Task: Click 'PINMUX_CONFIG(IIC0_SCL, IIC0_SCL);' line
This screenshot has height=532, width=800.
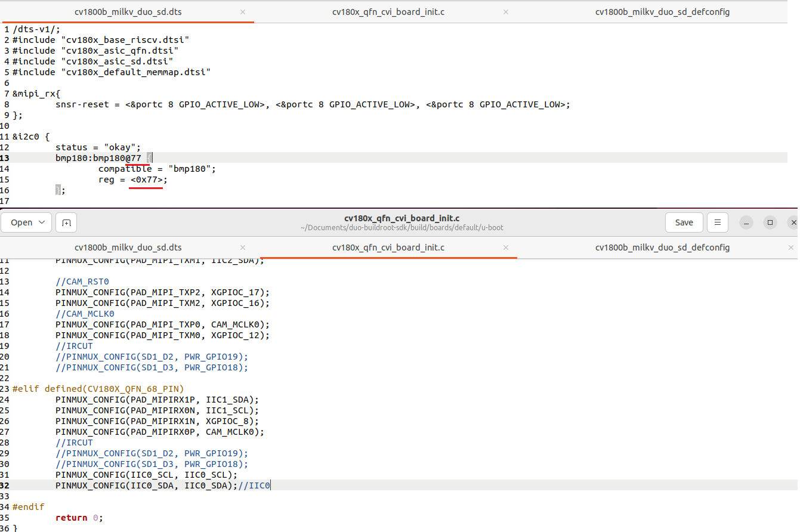Action: 147,475
